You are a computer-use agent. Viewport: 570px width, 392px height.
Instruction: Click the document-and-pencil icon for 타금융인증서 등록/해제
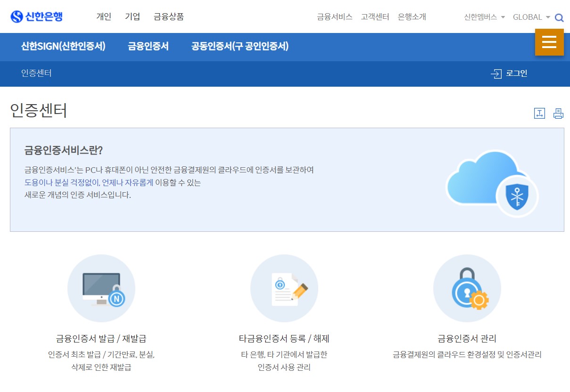(x=284, y=288)
